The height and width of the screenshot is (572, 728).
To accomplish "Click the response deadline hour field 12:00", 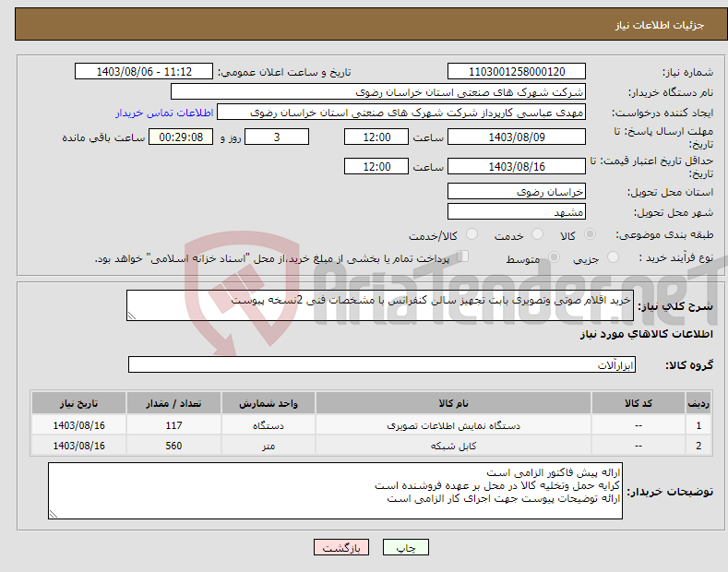I will click(x=376, y=137).
